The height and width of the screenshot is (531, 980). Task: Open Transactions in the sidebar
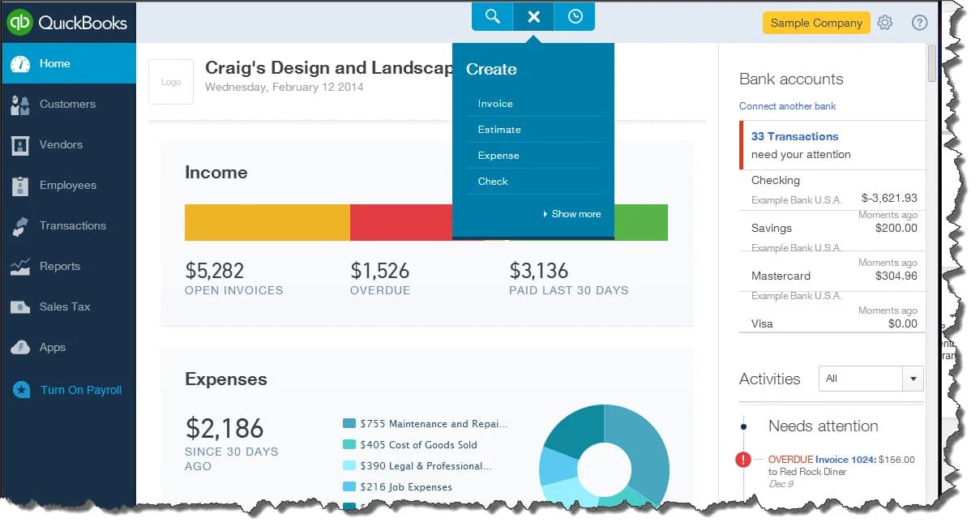coord(69,225)
